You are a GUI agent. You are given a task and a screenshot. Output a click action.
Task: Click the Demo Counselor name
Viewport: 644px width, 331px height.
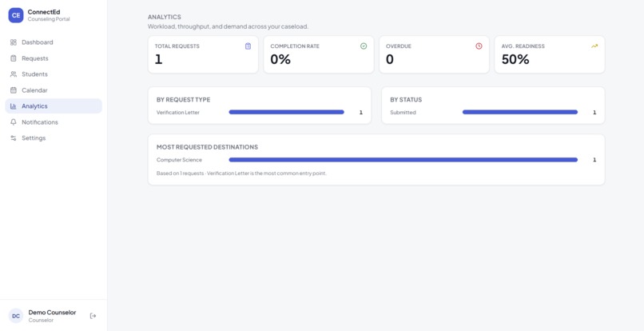click(52, 313)
